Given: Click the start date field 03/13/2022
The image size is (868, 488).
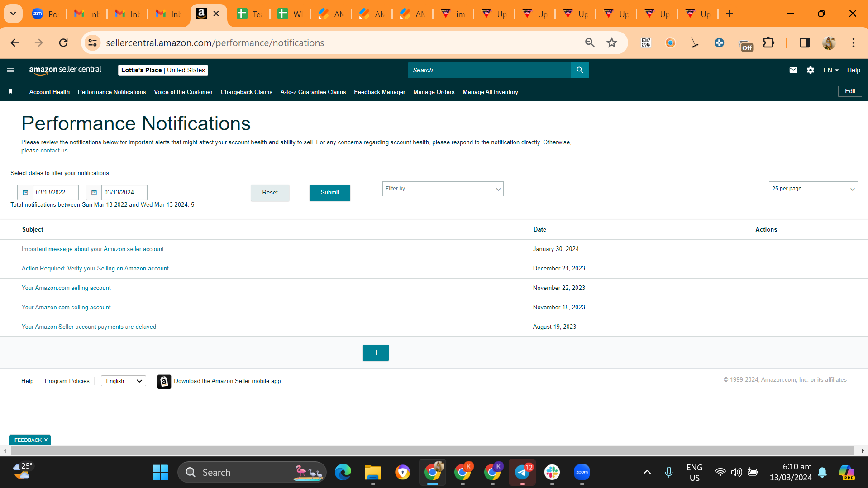Looking at the screenshot, I should coord(55,193).
